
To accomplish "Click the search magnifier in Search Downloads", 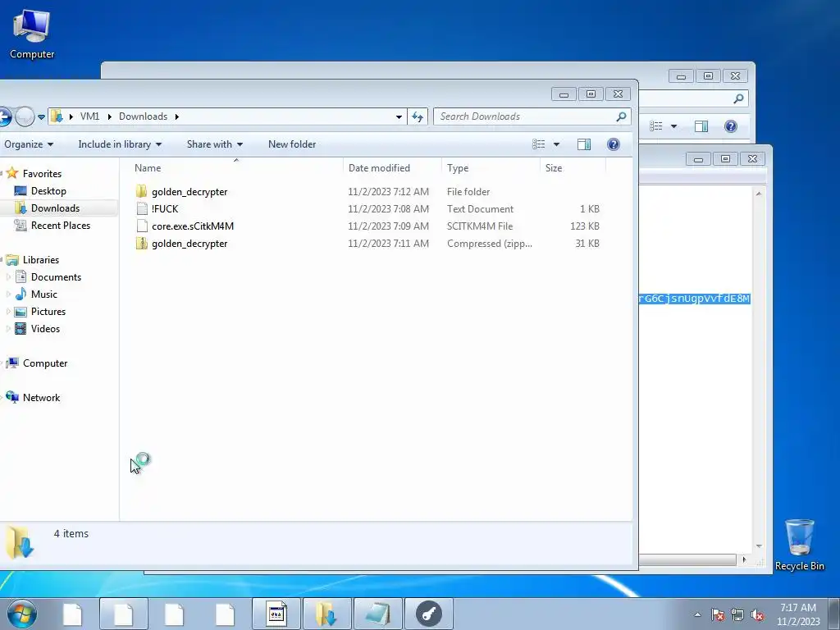I will click(x=622, y=116).
